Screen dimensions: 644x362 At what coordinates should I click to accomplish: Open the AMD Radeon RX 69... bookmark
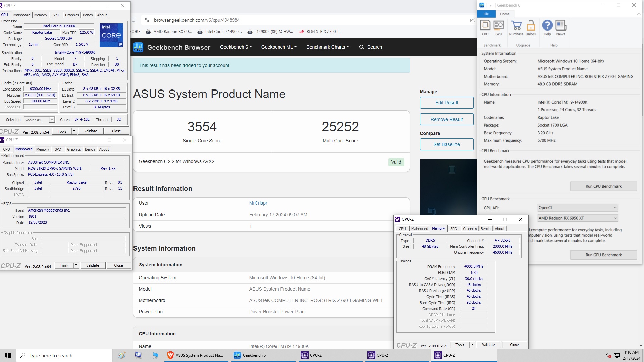[x=169, y=32]
